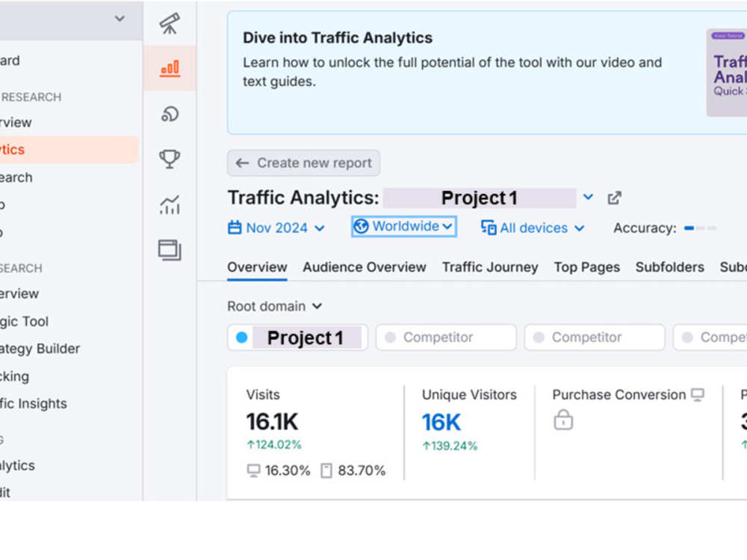Open the All devices dropdown
The height and width of the screenshot is (560, 747).
point(533,228)
